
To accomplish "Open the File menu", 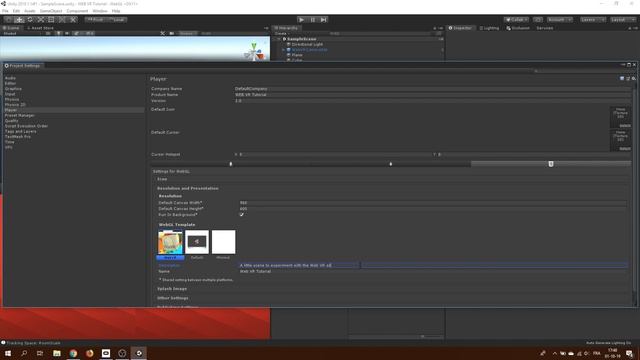I will (5, 11).
